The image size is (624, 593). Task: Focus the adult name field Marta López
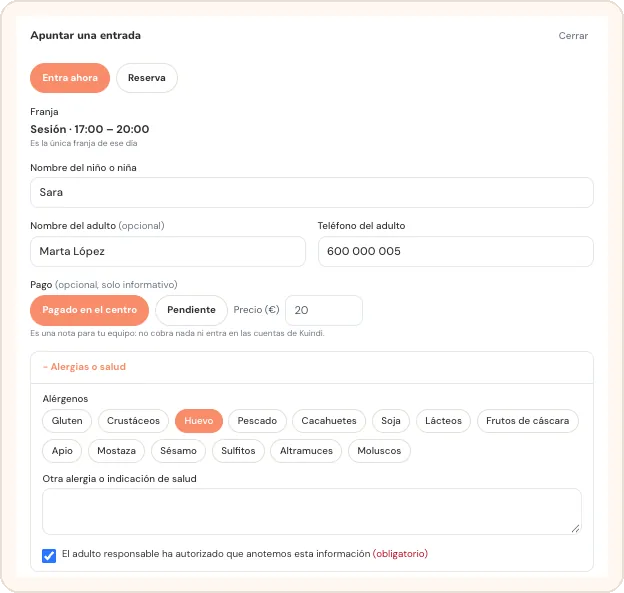coord(168,251)
